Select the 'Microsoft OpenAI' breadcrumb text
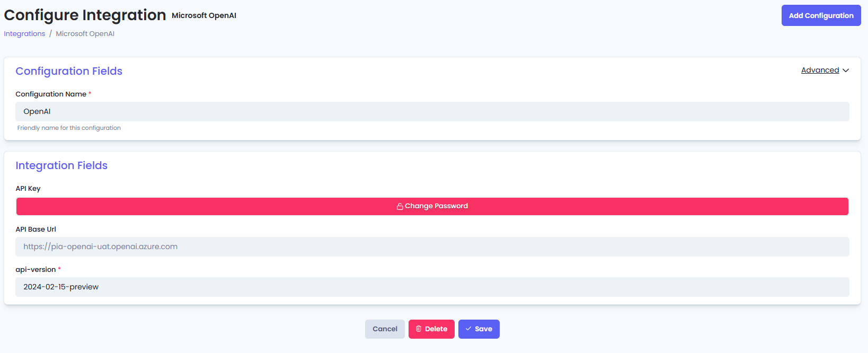Image resolution: width=868 pixels, height=353 pixels. coord(85,33)
